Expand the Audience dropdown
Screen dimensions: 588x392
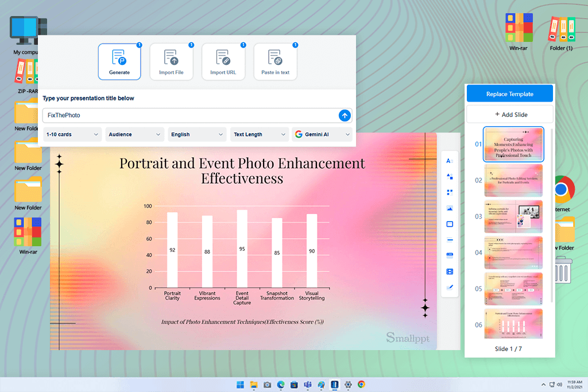click(134, 134)
